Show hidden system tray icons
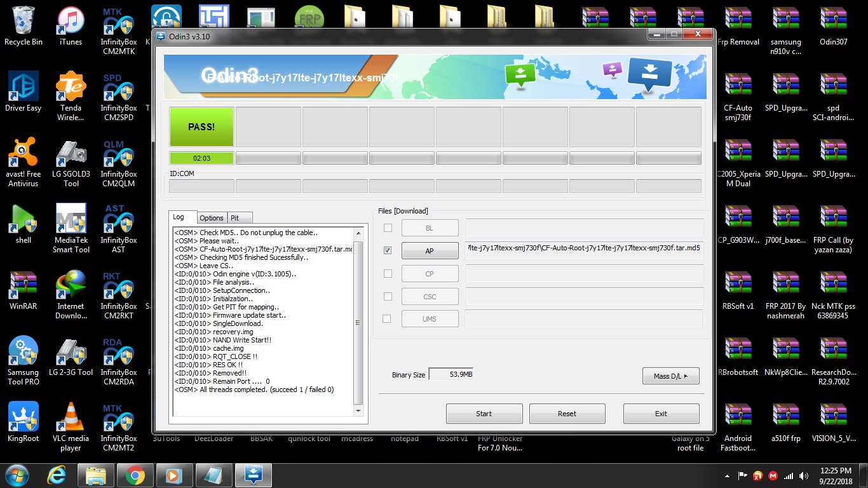Screen dimensions: 868x488 728,475
